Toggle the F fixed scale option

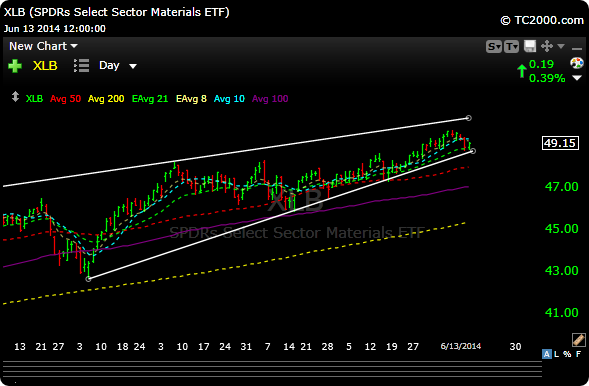pos(578,354)
